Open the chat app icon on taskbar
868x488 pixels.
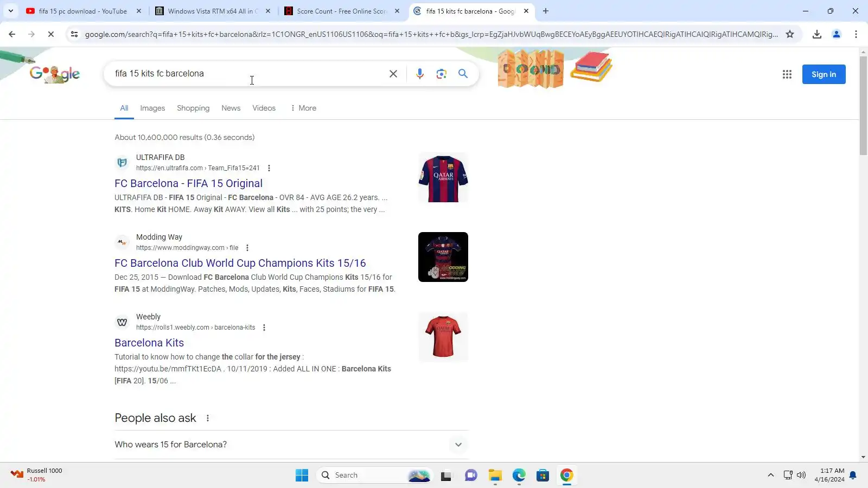point(471,476)
